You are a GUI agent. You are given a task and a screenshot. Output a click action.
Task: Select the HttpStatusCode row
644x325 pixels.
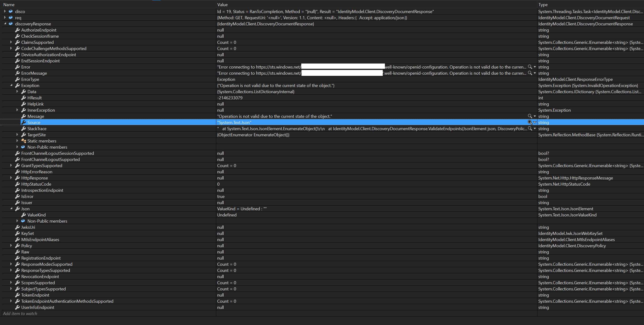tap(36, 184)
